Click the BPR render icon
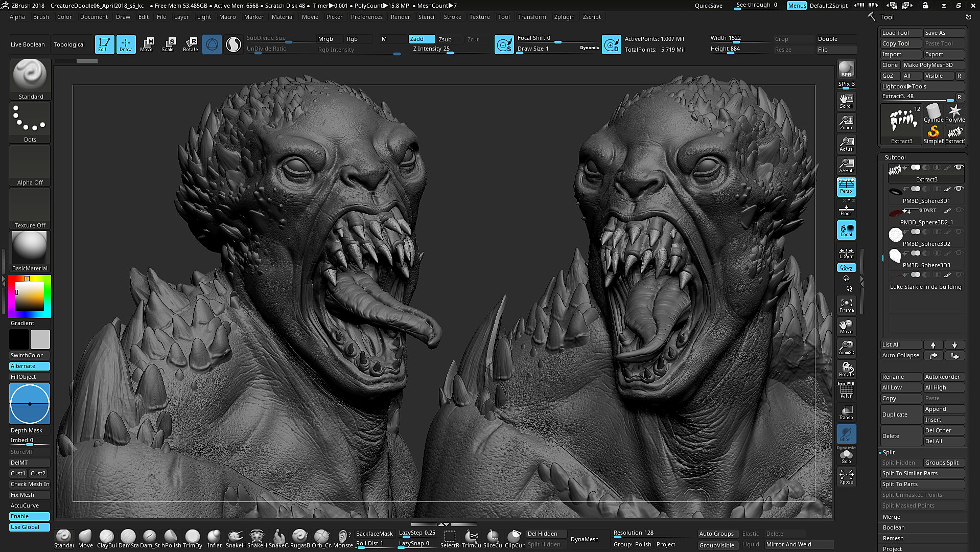 click(x=846, y=69)
